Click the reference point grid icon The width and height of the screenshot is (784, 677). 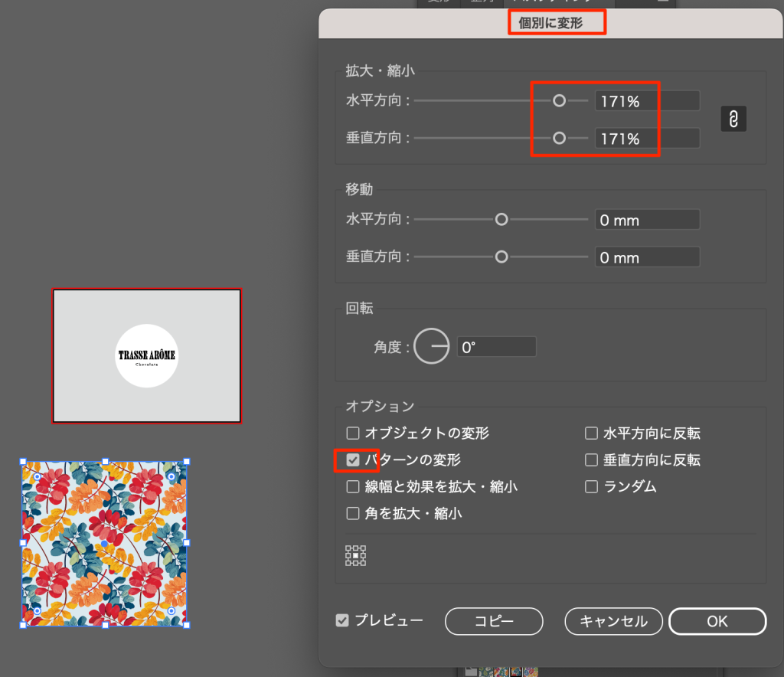(356, 556)
